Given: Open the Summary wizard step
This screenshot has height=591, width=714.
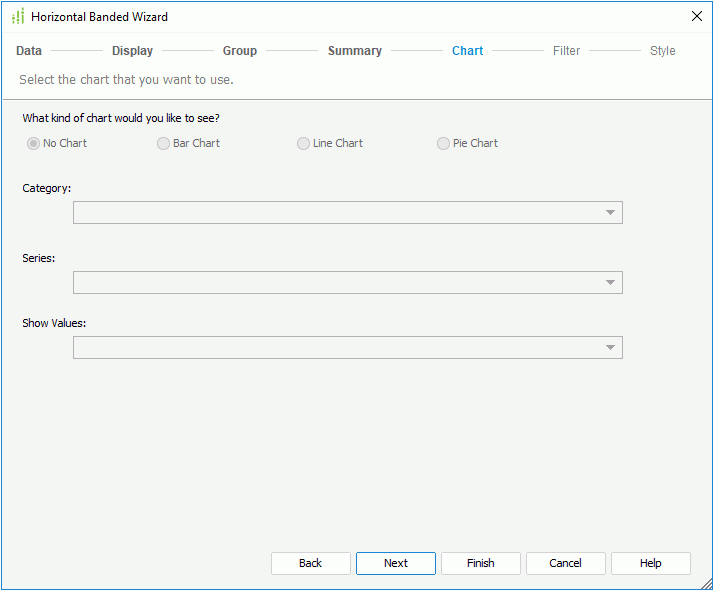Looking at the screenshot, I should pyautogui.click(x=355, y=51).
